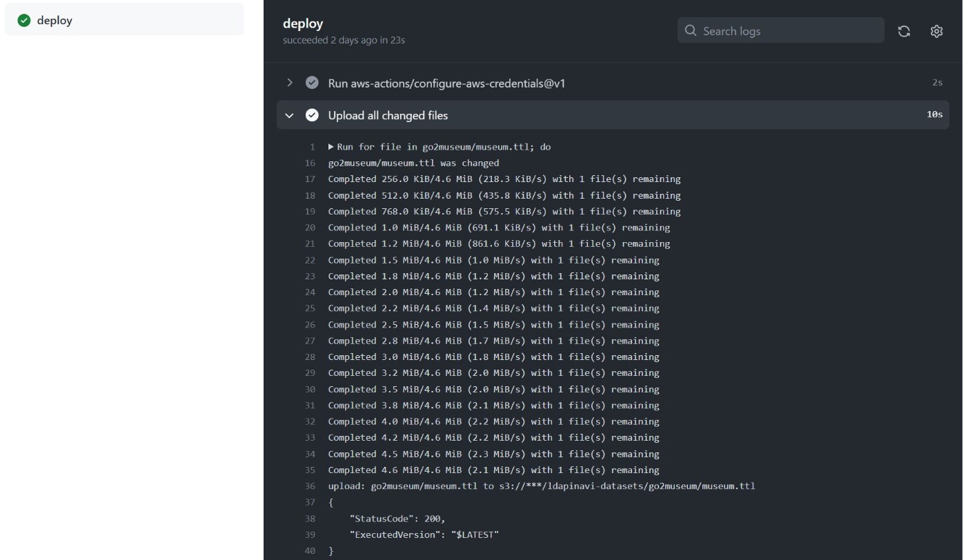This screenshot has width=966, height=560.
Task: Click 'Completed 3.0 MiB/4.6 MiB' log line
Action: click(493, 357)
